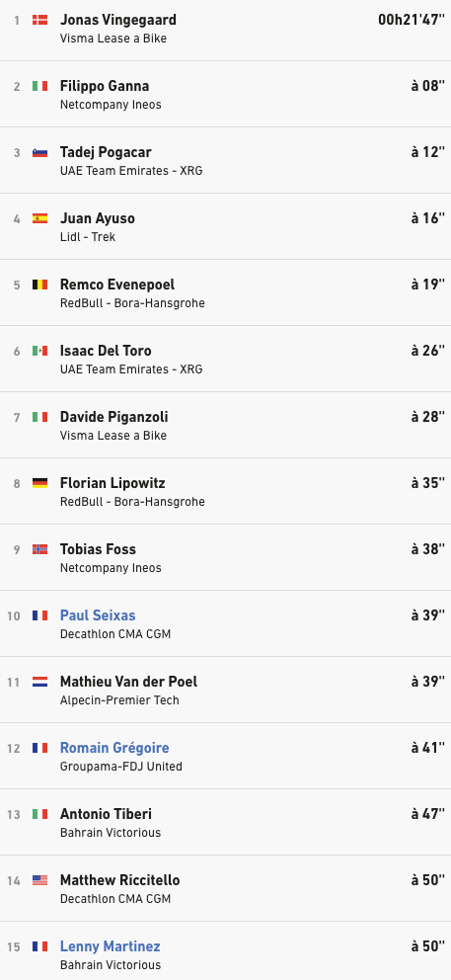Viewport: 451px width, 980px height.
Task: Open Paul Seixas rider link
Action: tap(98, 615)
